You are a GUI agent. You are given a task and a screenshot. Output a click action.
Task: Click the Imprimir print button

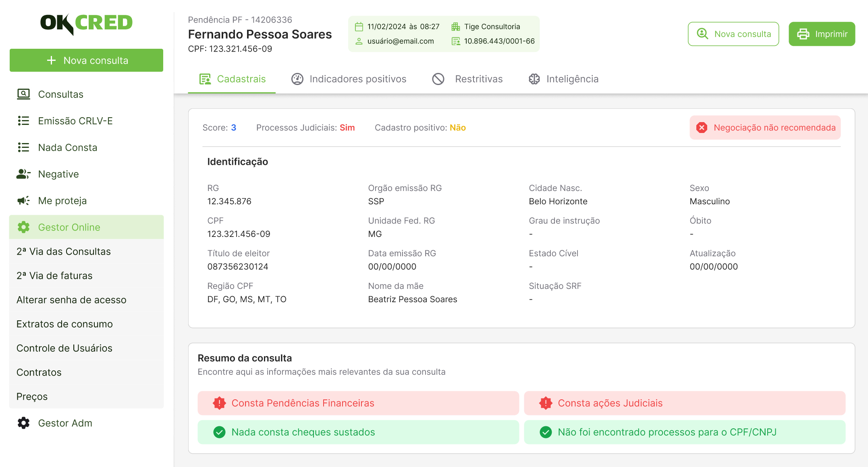click(822, 34)
